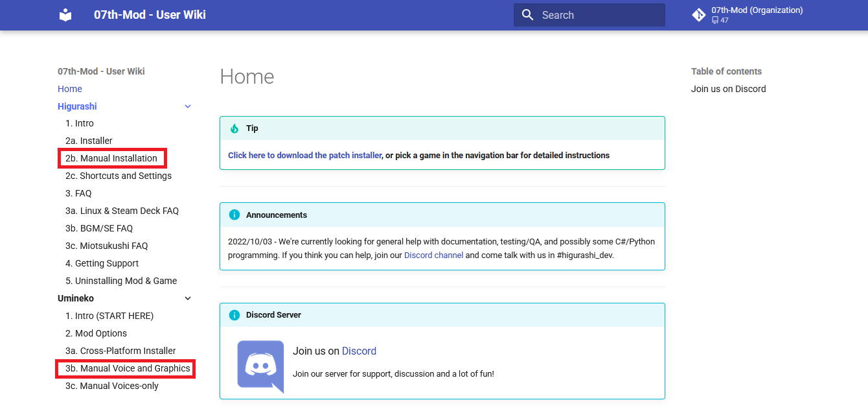
Task: Click the Announcements info icon
Action: coord(234,215)
